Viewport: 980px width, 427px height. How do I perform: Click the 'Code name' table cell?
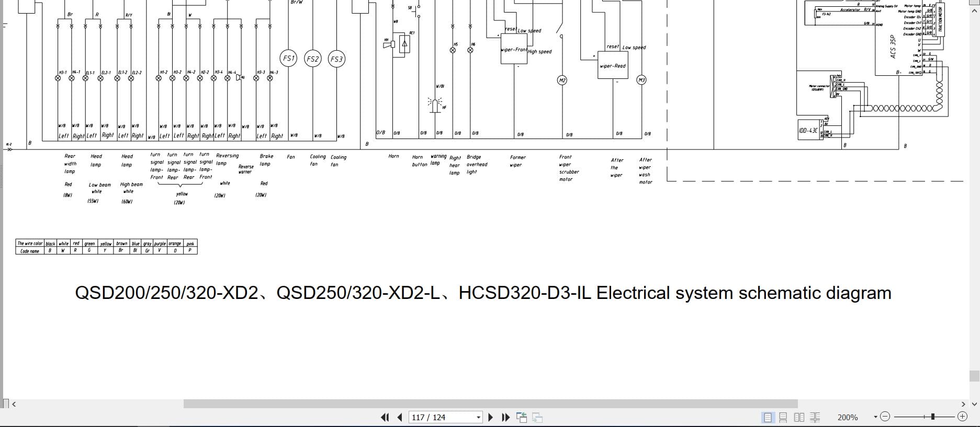click(30, 251)
